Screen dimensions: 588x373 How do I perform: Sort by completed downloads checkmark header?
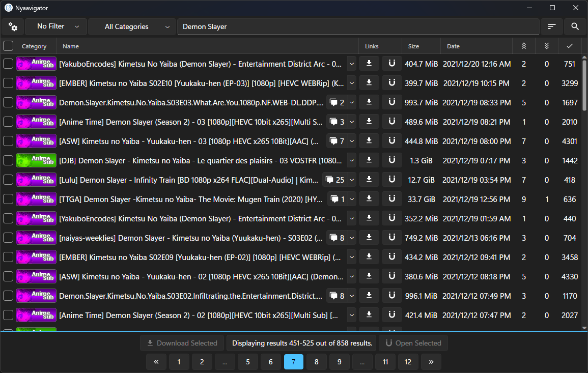(x=569, y=46)
